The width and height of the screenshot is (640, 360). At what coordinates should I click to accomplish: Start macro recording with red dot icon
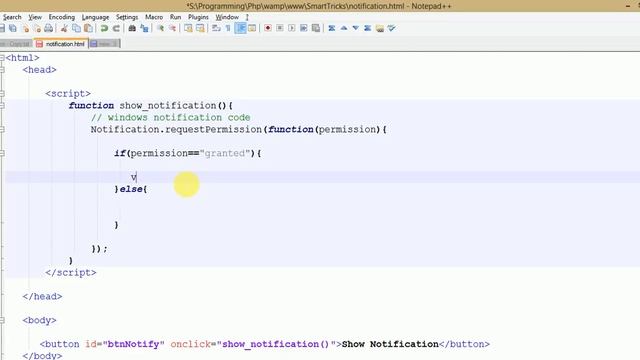tap(268, 28)
